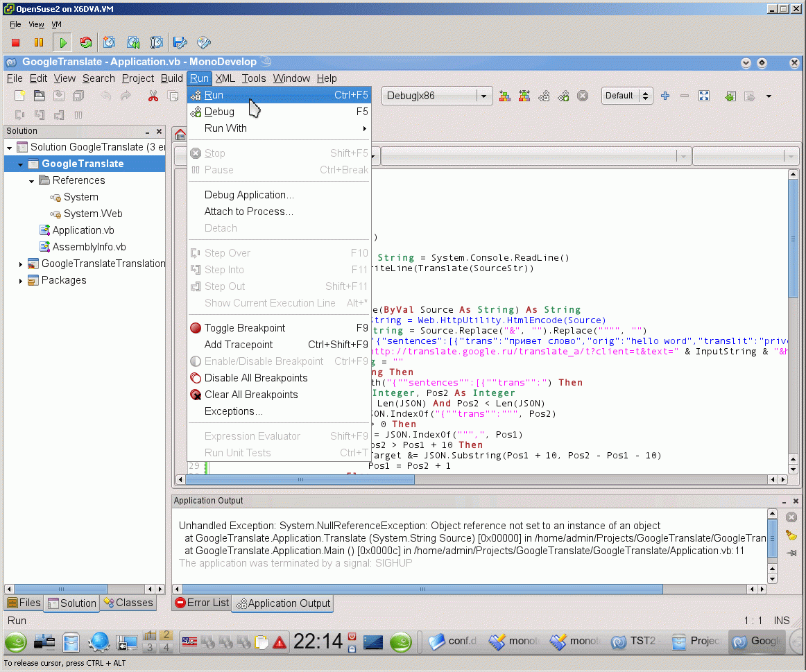Select AssemblyInfo.vb in solution tree

point(88,247)
